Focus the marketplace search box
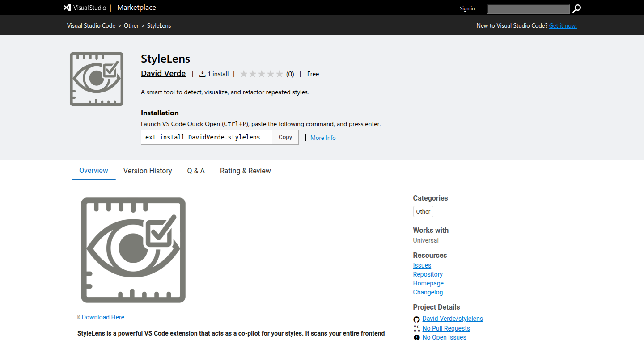The height and width of the screenshot is (340, 644). [528, 9]
